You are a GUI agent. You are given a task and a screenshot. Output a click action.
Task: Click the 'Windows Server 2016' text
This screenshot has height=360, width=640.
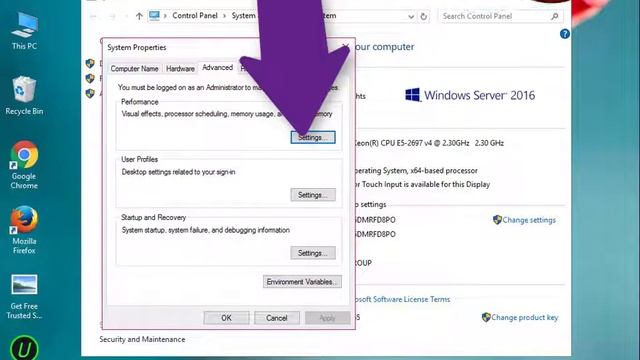click(x=480, y=96)
